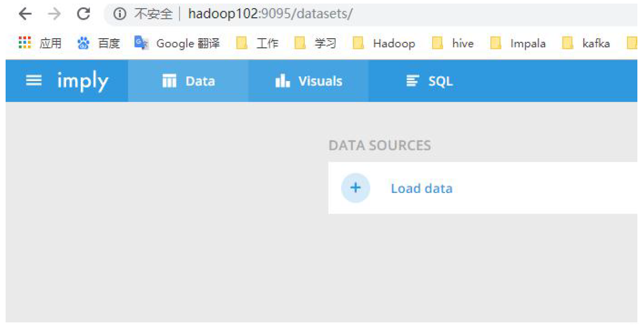Switch to the Visuals tab
The image size is (644, 329).
308,81
